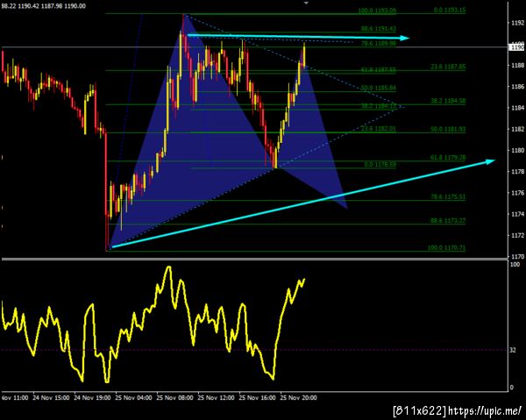Viewport: 526px width, 420px height.
Task: Click 1186 on the price scale
Action: pyautogui.click(x=517, y=87)
